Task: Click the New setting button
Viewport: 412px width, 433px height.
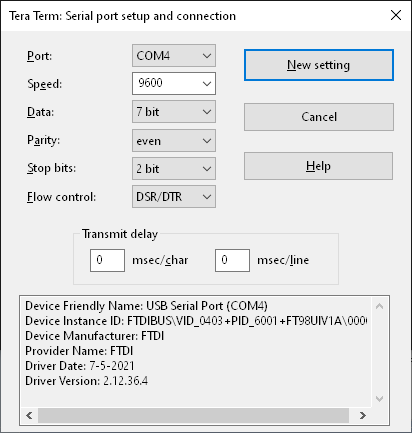Action: point(319,65)
